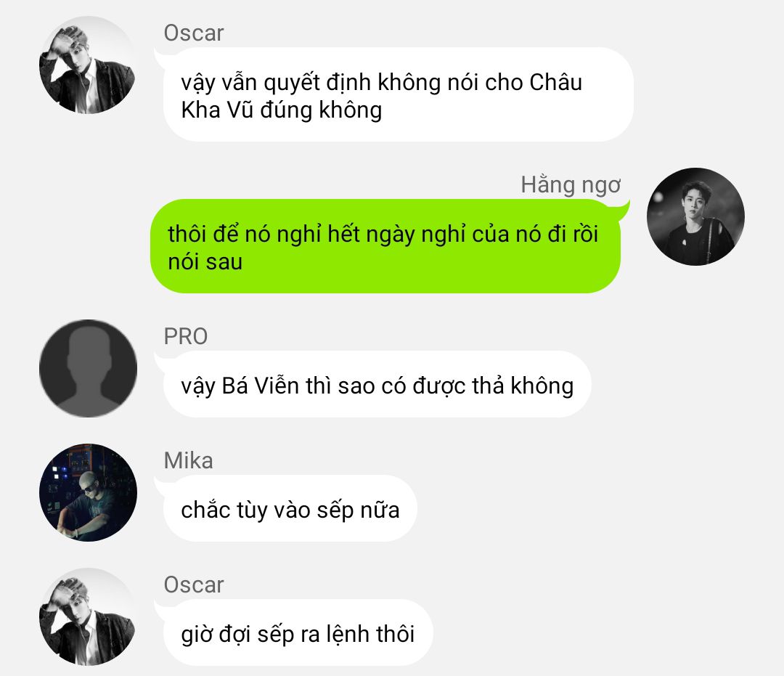
Task: Click the name 'Bá Viễn' in PRO's message
Action: pos(260,386)
